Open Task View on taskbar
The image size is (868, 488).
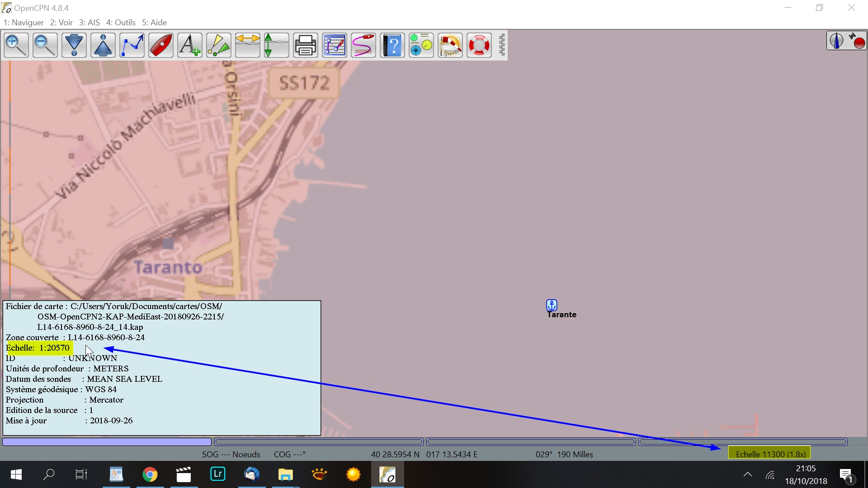pos(81,474)
